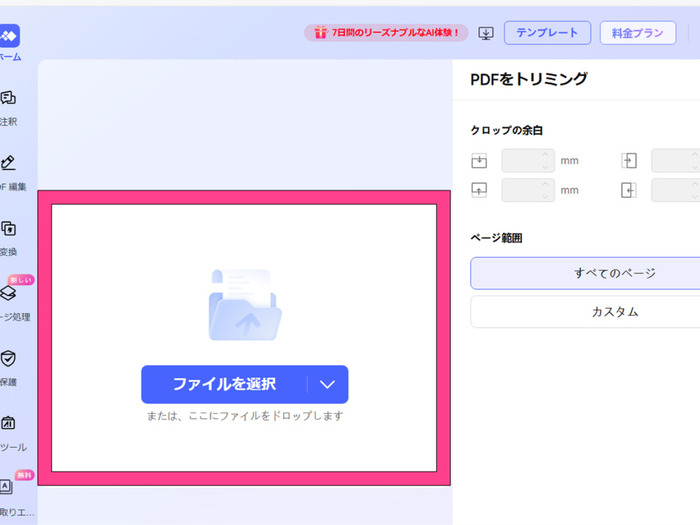The image size is (700, 525).
Task: Click the folder upload illustration
Action: point(245,305)
